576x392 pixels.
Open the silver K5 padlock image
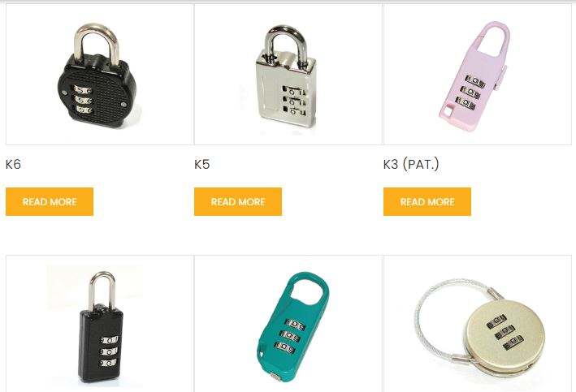[288, 74]
